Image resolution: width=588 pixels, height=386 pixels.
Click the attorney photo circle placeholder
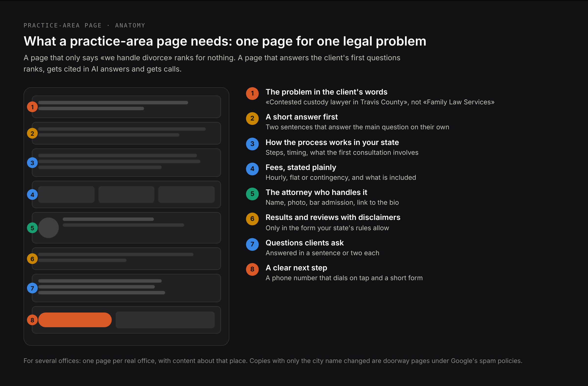pyautogui.click(x=49, y=228)
